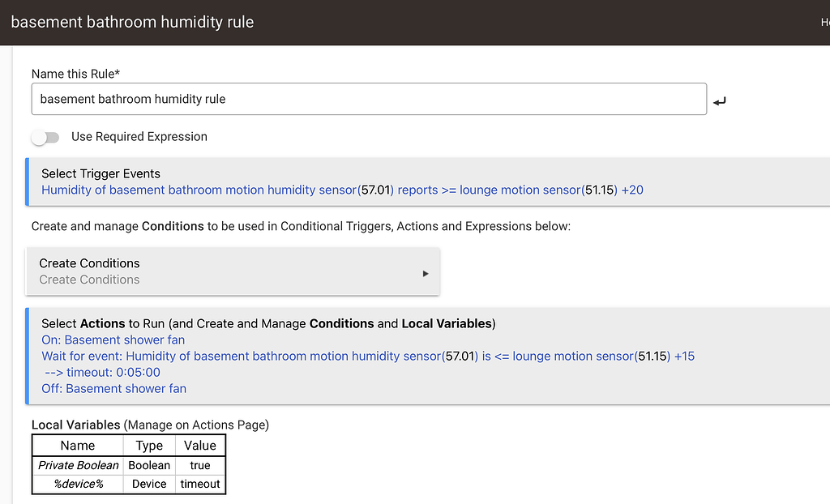This screenshot has height=504, width=830.
Task: Click the rule name input field
Action: pos(369,98)
